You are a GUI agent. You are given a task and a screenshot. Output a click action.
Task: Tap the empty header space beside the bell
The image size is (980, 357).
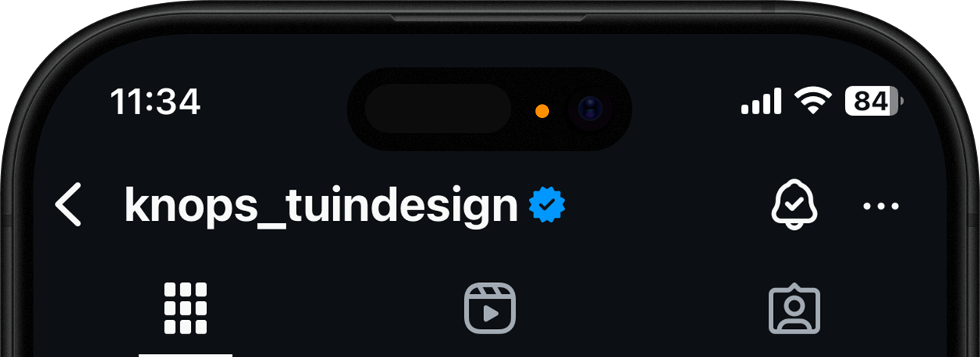pos(666,206)
